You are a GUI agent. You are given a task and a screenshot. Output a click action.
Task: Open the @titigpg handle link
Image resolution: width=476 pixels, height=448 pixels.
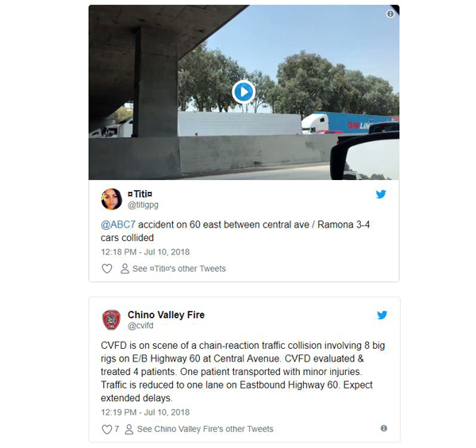(x=143, y=205)
